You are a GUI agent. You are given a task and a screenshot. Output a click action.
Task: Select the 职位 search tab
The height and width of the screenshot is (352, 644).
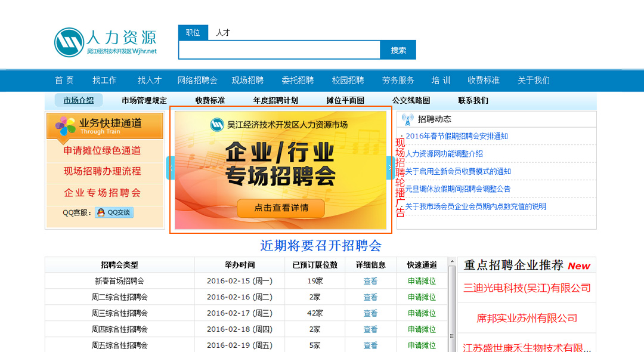pos(193,33)
